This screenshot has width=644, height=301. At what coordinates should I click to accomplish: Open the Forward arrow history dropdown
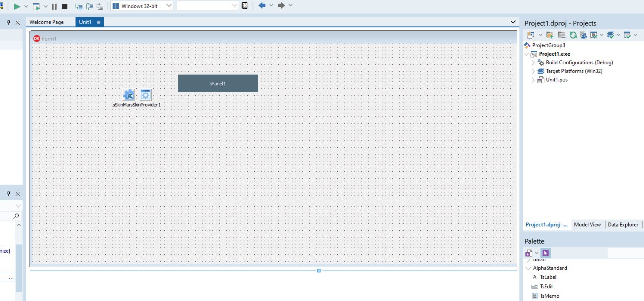291,5
